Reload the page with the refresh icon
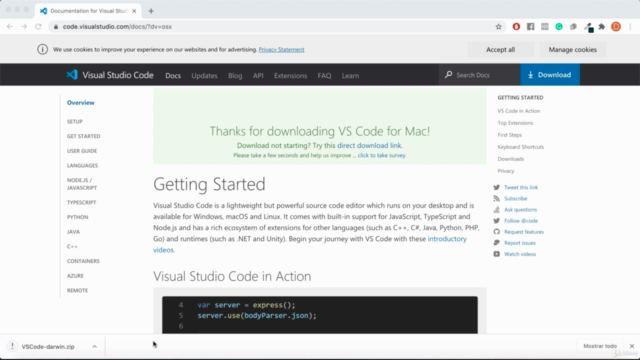Screen dimensions: 640x360 click(x=38, y=27)
